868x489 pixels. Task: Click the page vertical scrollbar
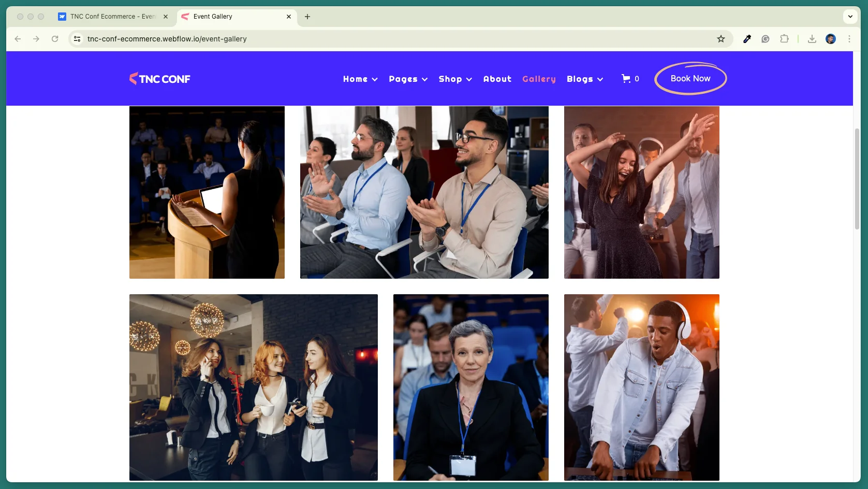[857, 179]
